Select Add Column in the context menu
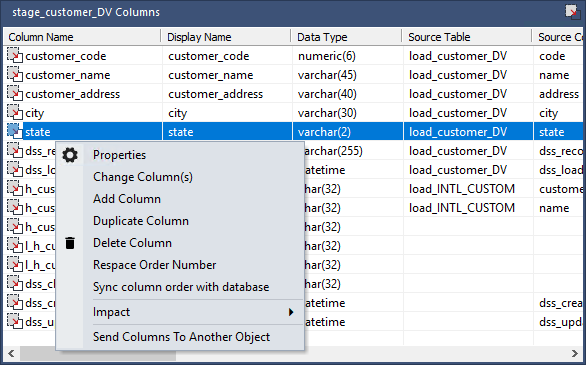 pos(127,199)
